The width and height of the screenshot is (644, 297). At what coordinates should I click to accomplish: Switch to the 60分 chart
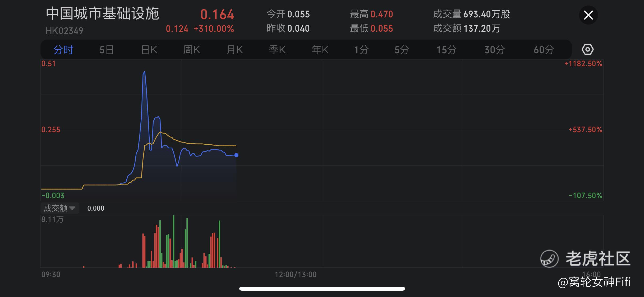tap(544, 50)
